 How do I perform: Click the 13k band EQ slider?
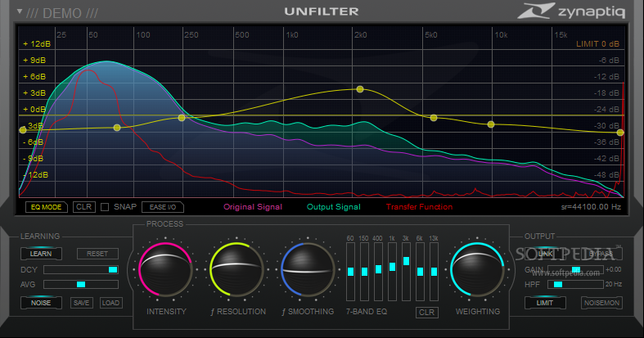(x=435, y=272)
